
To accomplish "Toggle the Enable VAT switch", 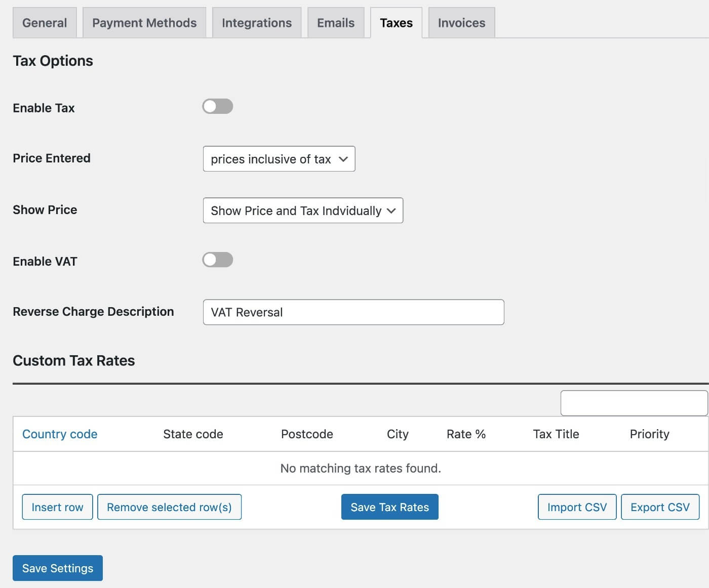I will pyautogui.click(x=218, y=260).
